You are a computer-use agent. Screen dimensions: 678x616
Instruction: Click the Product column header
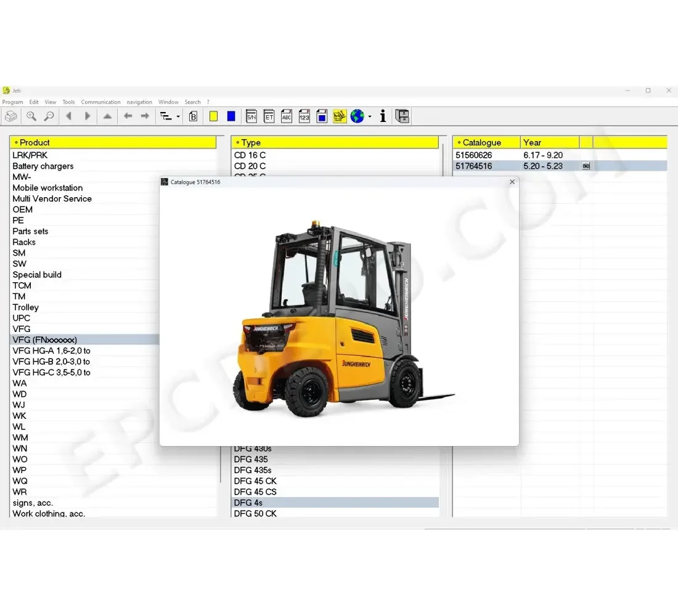tap(113, 142)
